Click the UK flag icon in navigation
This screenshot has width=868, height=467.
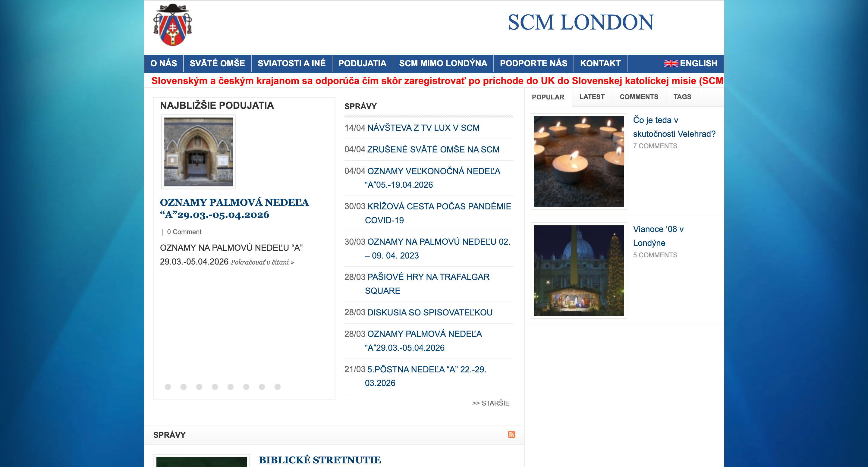(671, 63)
